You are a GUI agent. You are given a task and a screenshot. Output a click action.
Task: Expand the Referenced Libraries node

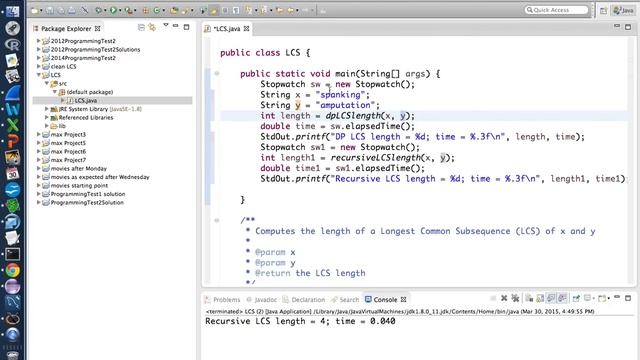click(47, 118)
